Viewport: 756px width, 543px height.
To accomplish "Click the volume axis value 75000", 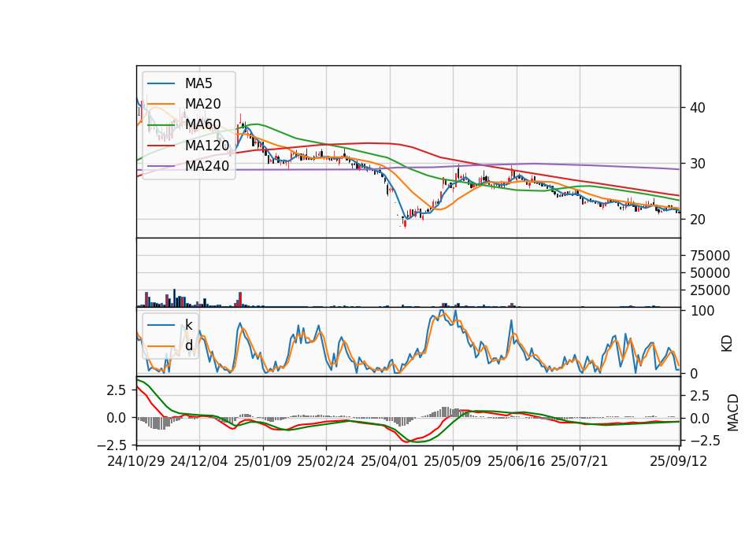I will click(710, 256).
